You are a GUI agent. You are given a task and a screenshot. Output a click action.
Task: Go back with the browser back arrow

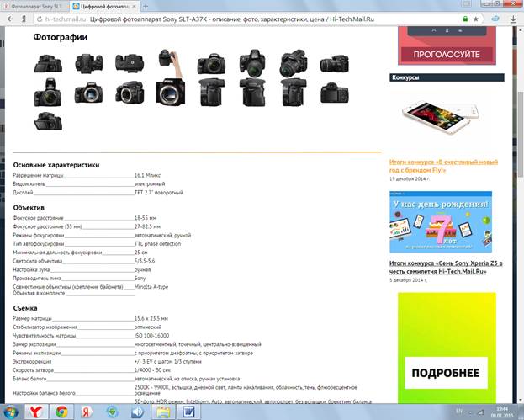click(10, 19)
